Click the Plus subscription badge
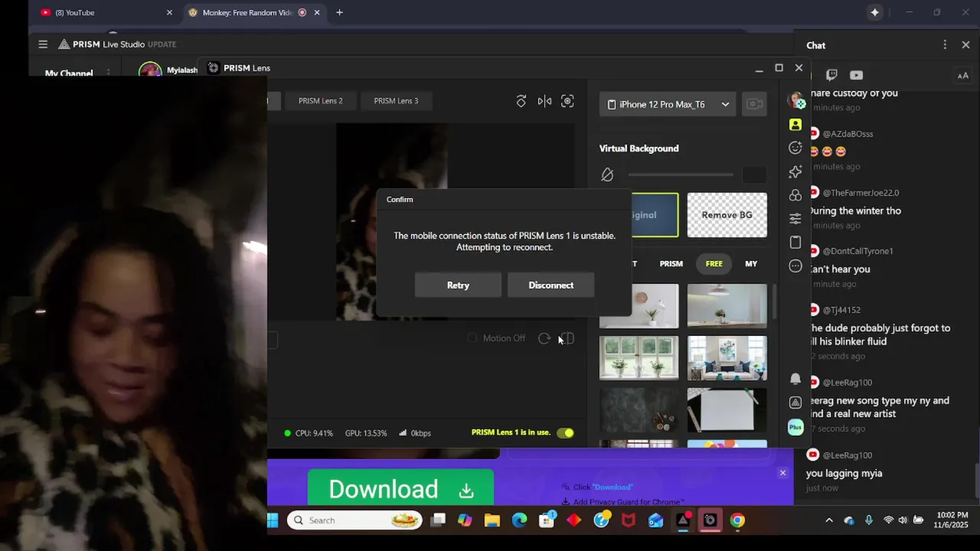This screenshot has width=980, height=551. (x=795, y=427)
